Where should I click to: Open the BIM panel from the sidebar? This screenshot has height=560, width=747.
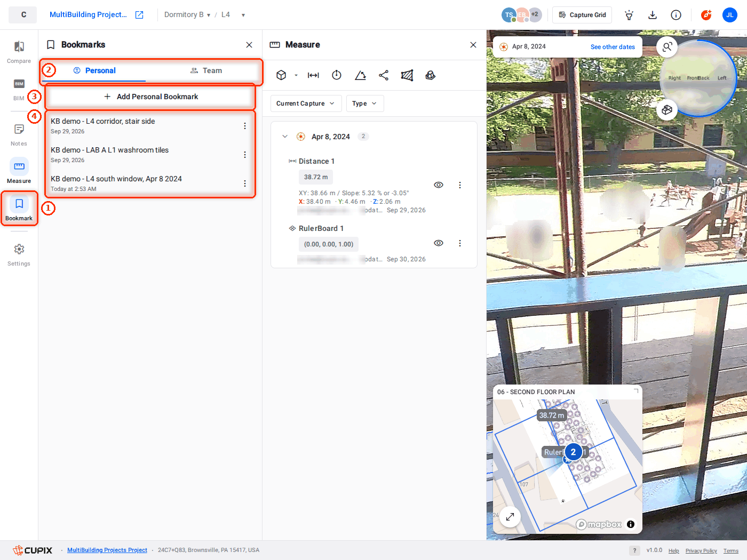[x=19, y=90]
